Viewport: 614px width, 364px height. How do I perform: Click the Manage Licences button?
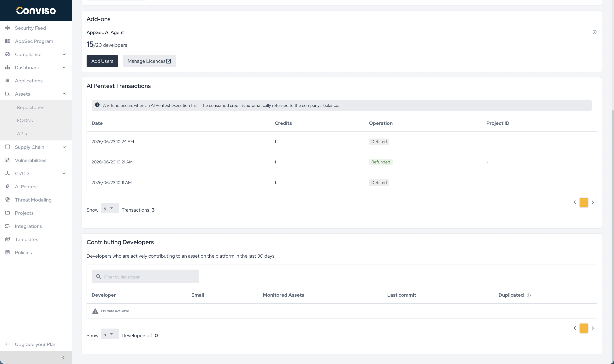click(149, 61)
